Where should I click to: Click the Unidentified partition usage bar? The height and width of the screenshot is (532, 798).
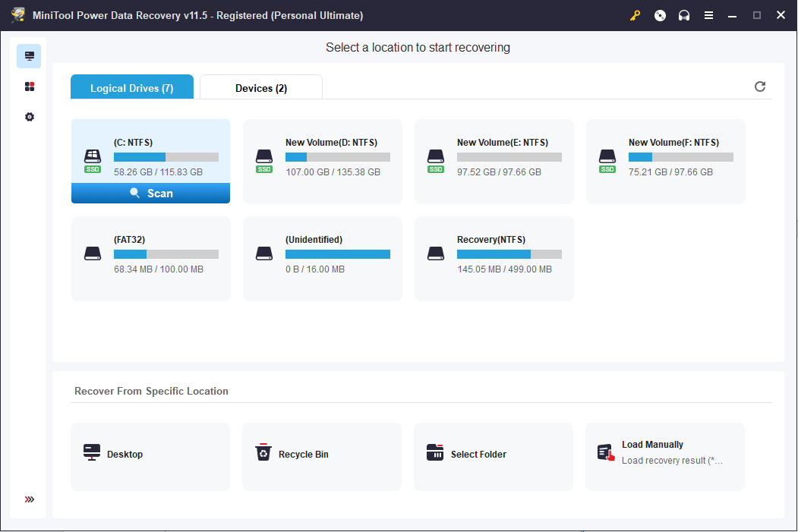[x=338, y=254]
